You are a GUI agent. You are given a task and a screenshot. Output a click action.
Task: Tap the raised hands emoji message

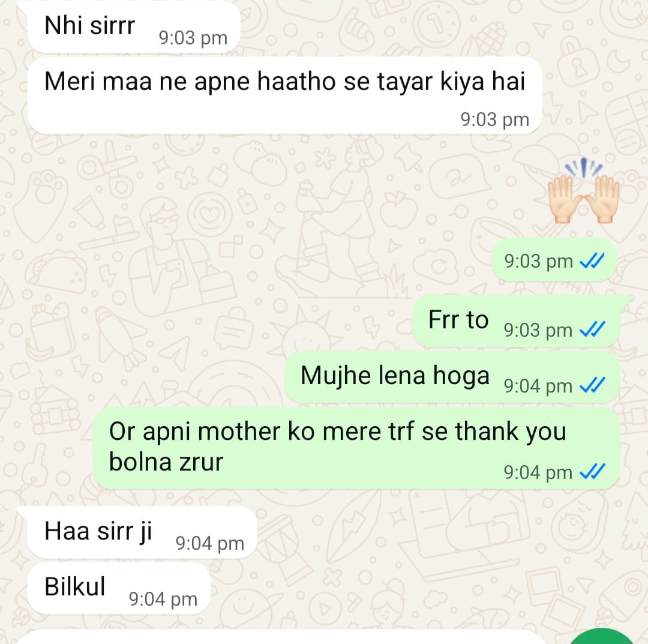click(x=583, y=191)
